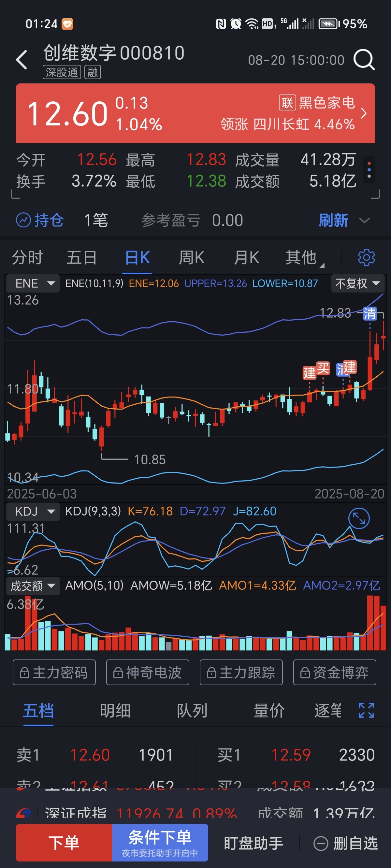This screenshot has height=868, width=391.
Task: Tap the 10.85 low price label
Action: coord(150,460)
